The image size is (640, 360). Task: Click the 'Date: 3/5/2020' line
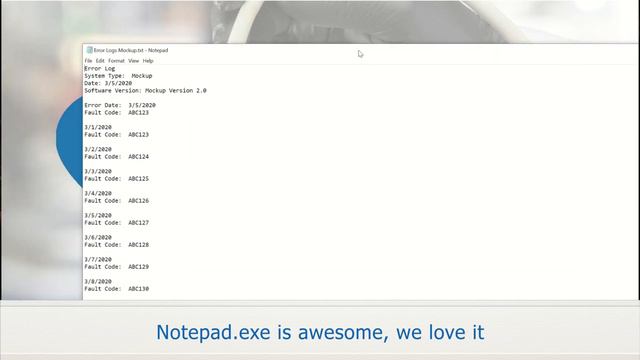point(108,83)
